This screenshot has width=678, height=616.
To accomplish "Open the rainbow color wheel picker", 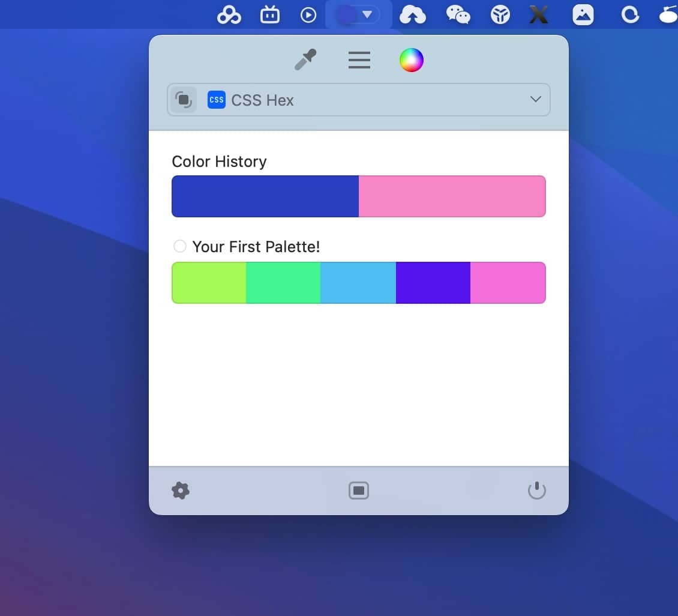I will [411, 59].
